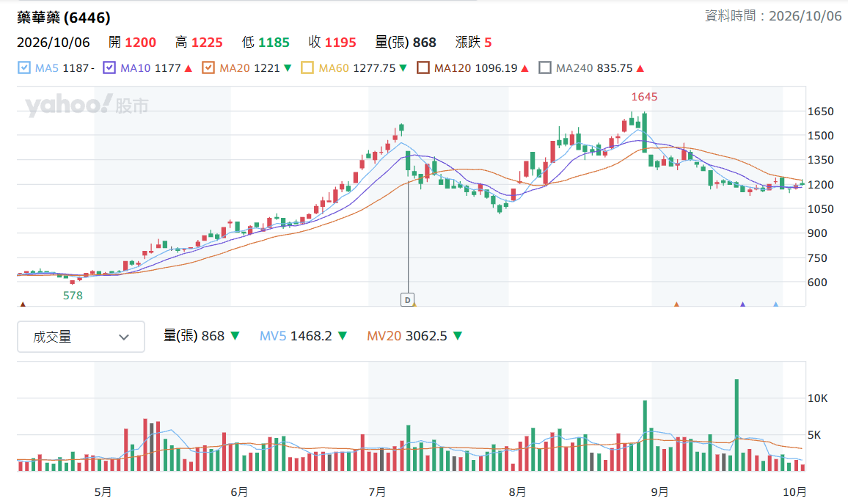Click the 578 low price label
Viewport: 848px width, 504px height.
click(x=73, y=295)
